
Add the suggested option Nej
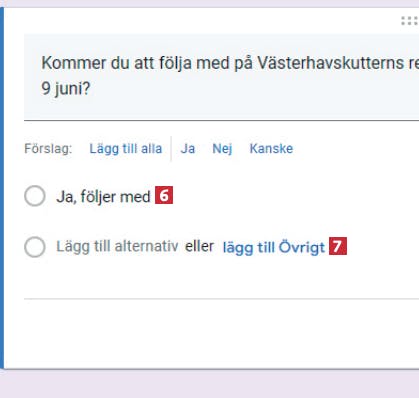click(222, 148)
